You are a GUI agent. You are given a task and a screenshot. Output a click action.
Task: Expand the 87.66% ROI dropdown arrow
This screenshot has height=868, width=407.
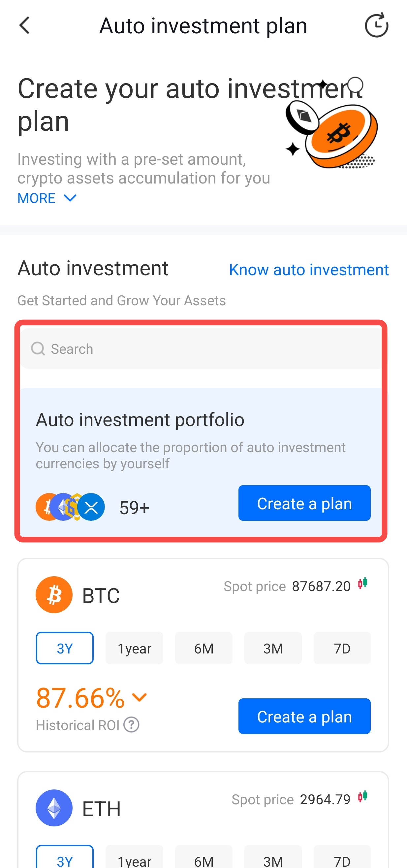tap(140, 697)
